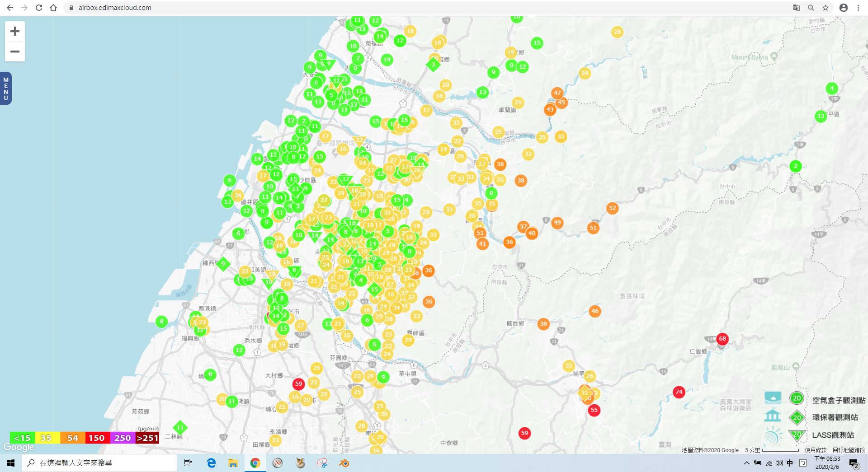
Task: Switch to Chrome on taskbar
Action: [255, 463]
